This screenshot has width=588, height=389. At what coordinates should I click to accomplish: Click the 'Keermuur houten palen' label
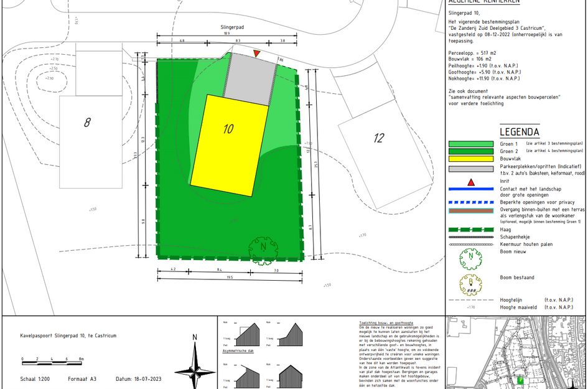pyautogui.click(x=526, y=244)
